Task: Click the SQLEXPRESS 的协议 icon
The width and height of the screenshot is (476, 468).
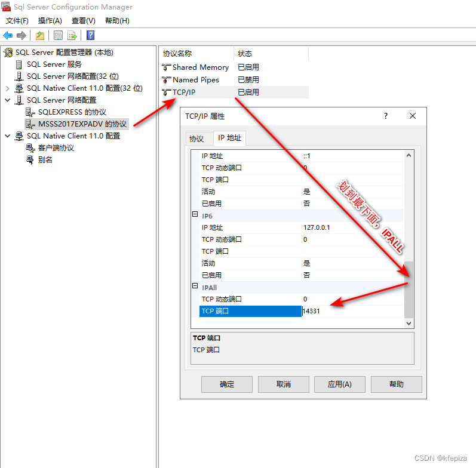Action: coord(30,112)
